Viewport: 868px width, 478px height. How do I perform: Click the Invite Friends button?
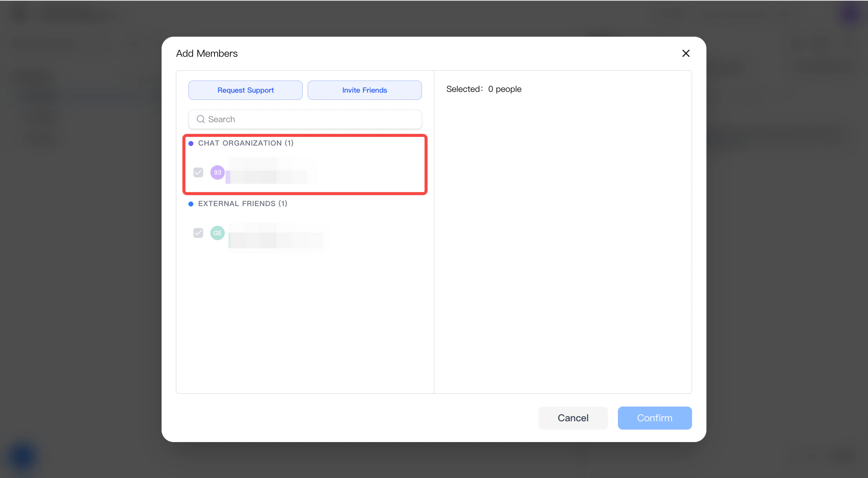[x=364, y=90]
